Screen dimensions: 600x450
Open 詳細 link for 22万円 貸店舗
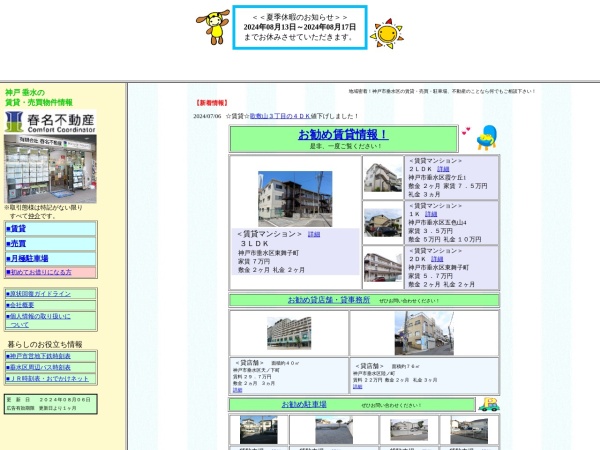(357, 386)
